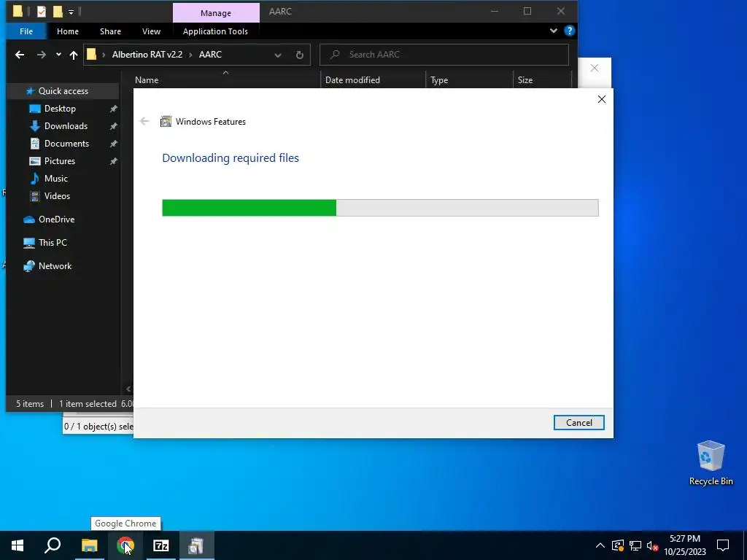Click pin icon next to Documents
The height and width of the screenshot is (560, 747).
(113, 144)
